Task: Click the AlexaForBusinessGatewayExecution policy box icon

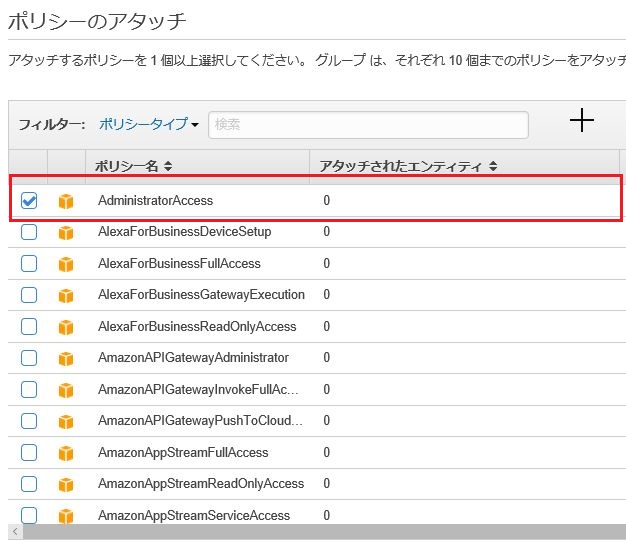Action: click(x=66, y=296)
